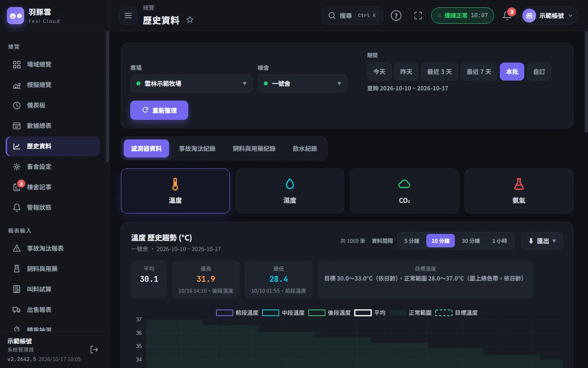Image resolution: width=588 pixels, height=368 pixels.
Task: Open the 案場 dropdown showing 雲林示範牧場
Action: (192, 83)
